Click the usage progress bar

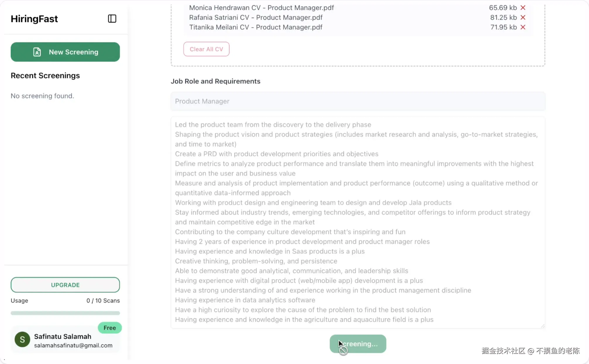(x=65, y=313)
